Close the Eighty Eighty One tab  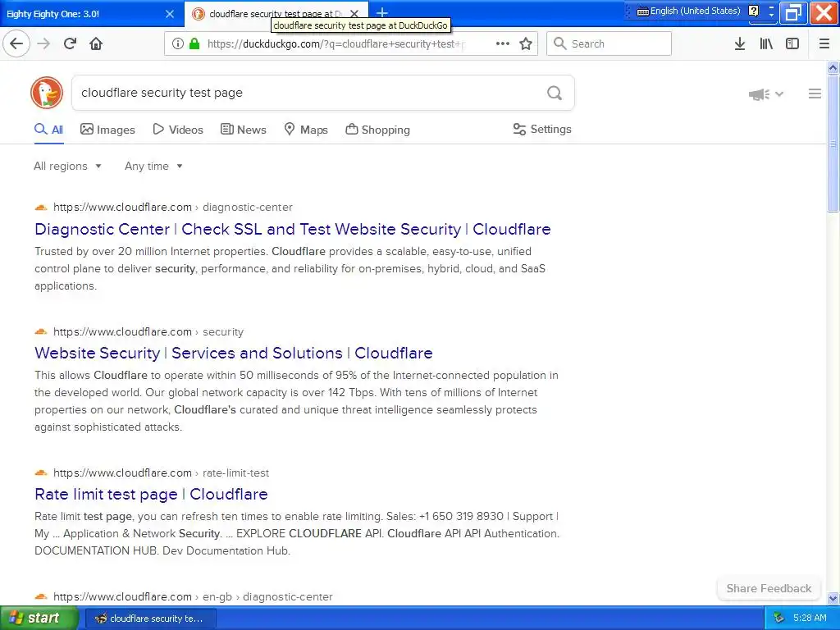tap(169, 14)
